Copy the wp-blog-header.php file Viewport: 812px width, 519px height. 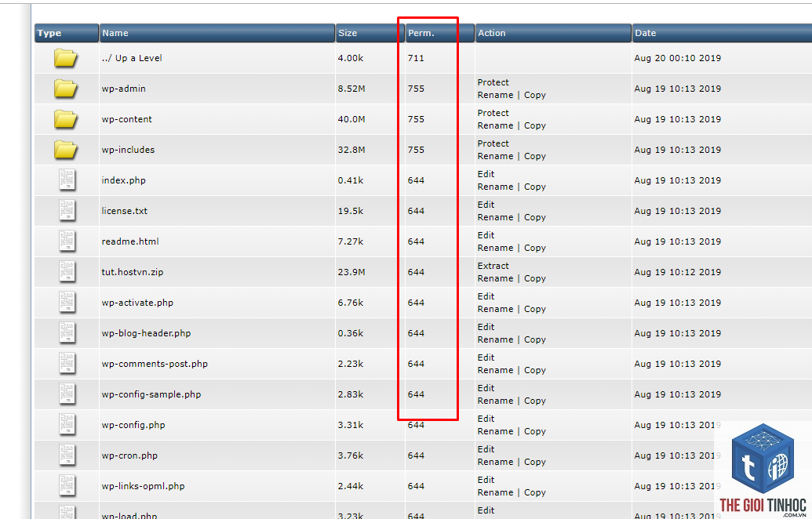point(535,339)
